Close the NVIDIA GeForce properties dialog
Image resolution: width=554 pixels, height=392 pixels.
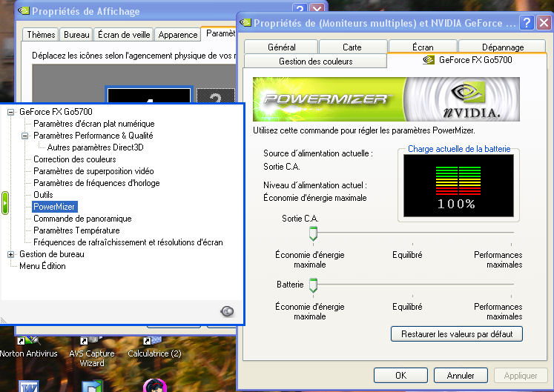pos(544,23)
